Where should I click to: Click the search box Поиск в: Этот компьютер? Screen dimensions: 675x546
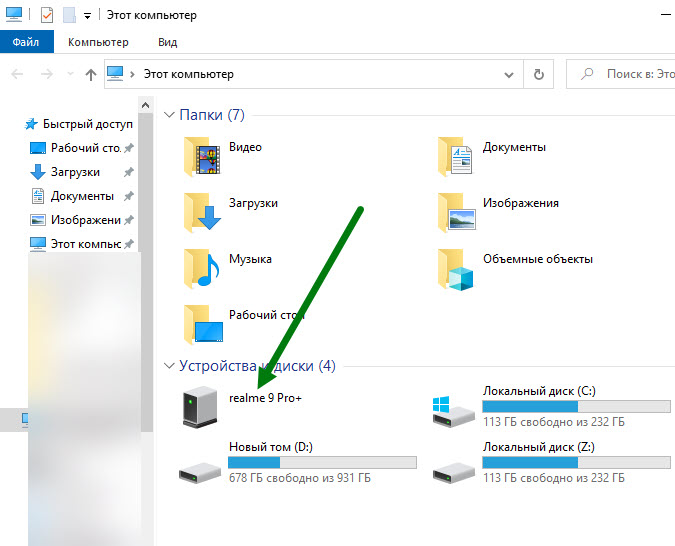(625, 75)
